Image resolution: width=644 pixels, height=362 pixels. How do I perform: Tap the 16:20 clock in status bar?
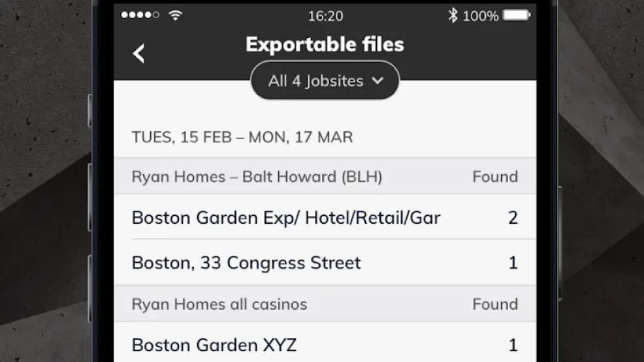tap(325, 16)
